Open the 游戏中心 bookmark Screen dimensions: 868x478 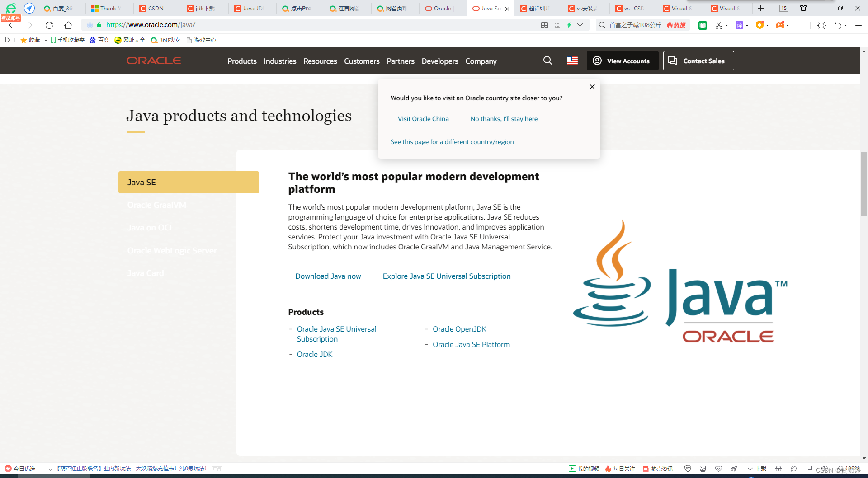[x=201, y=40]
